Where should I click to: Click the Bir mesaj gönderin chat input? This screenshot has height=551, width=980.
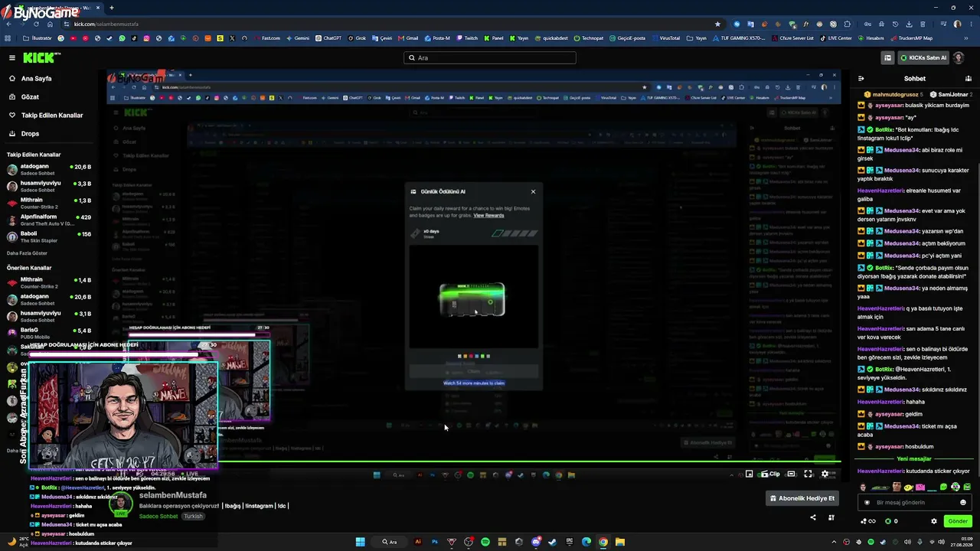(915, 503)
